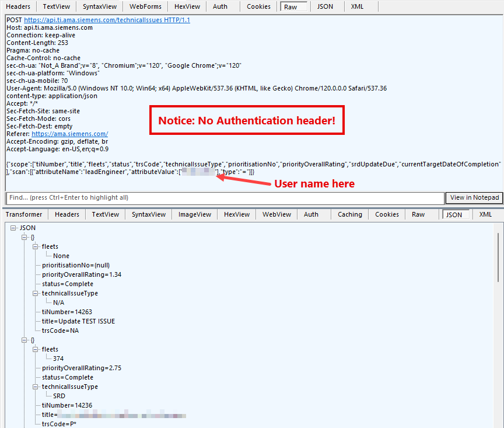The image size is (504, 428).
Task: Click content-type: application/json line
Action: coord(52,96)
